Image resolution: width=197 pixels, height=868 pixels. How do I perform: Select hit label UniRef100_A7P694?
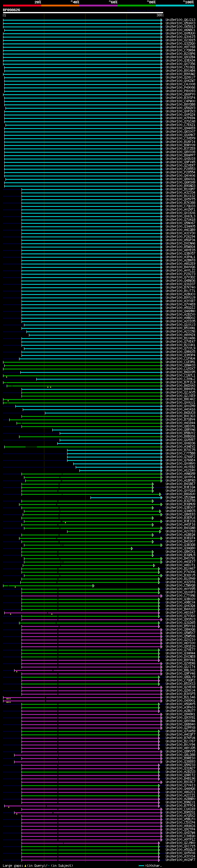coord(180,118)
